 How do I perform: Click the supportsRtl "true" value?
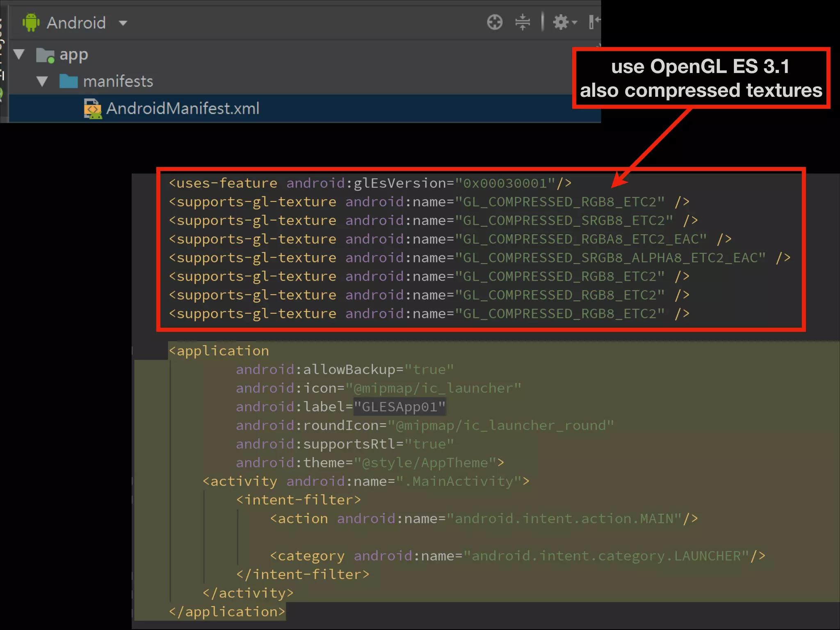pyautogui.click(x=429, y=444)
